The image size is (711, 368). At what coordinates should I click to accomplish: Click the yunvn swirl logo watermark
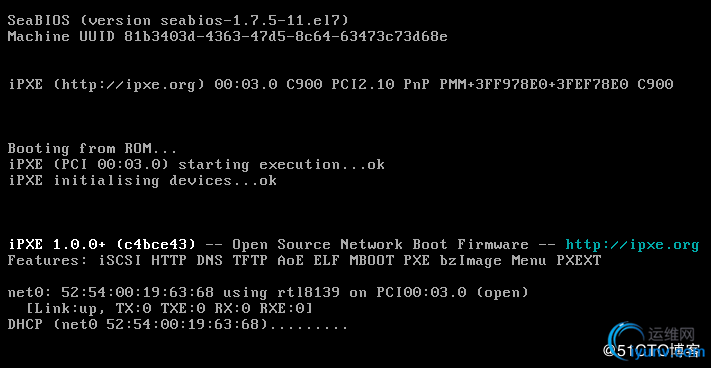tap(629, 344)
